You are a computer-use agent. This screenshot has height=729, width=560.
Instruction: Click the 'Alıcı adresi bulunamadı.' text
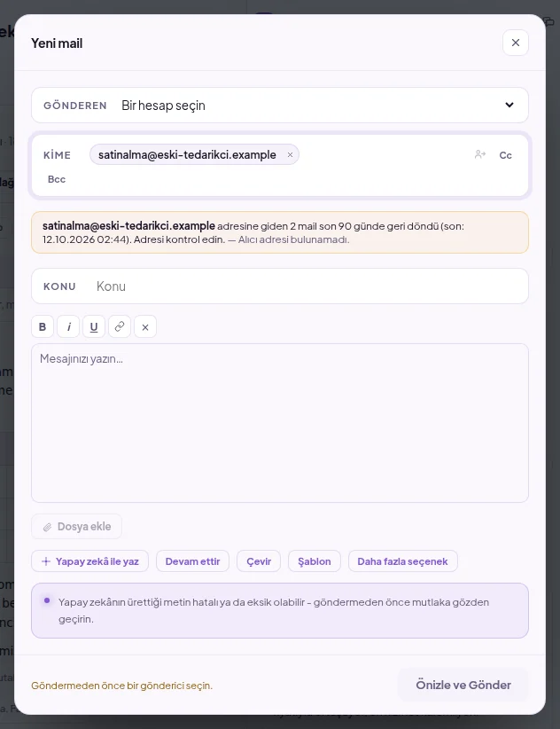[293, 240]
